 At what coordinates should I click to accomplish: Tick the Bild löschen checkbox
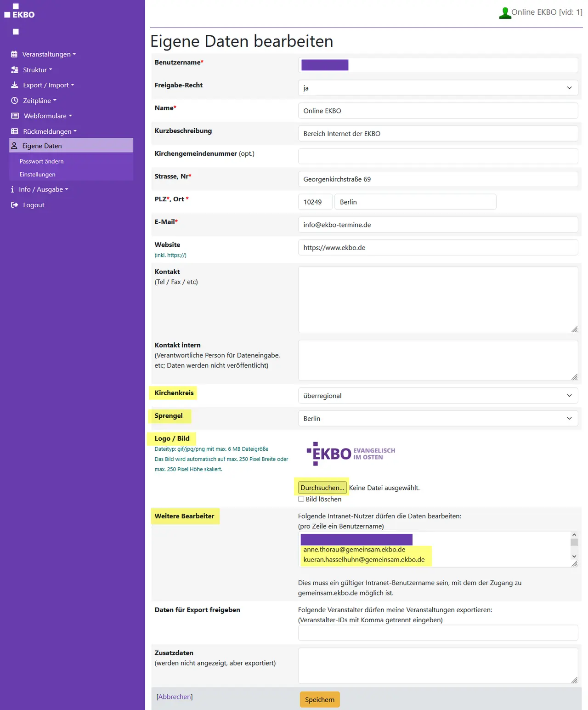(x=301, y=499)
